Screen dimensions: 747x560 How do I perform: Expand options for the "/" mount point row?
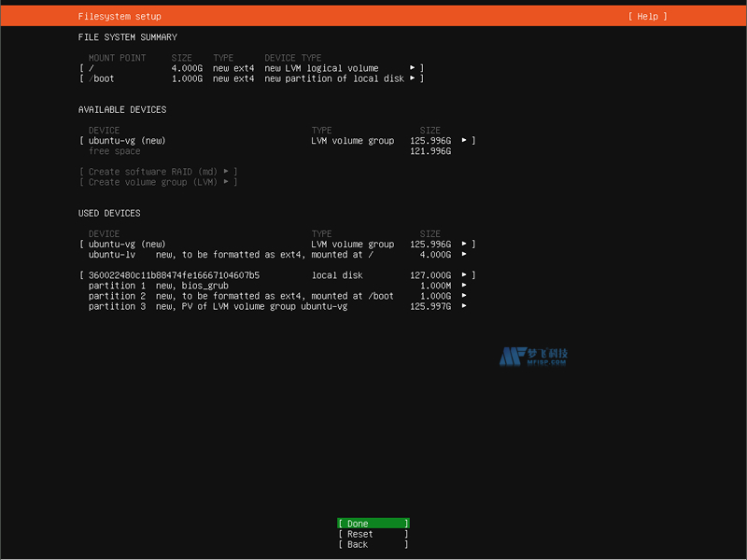point(412,67)
